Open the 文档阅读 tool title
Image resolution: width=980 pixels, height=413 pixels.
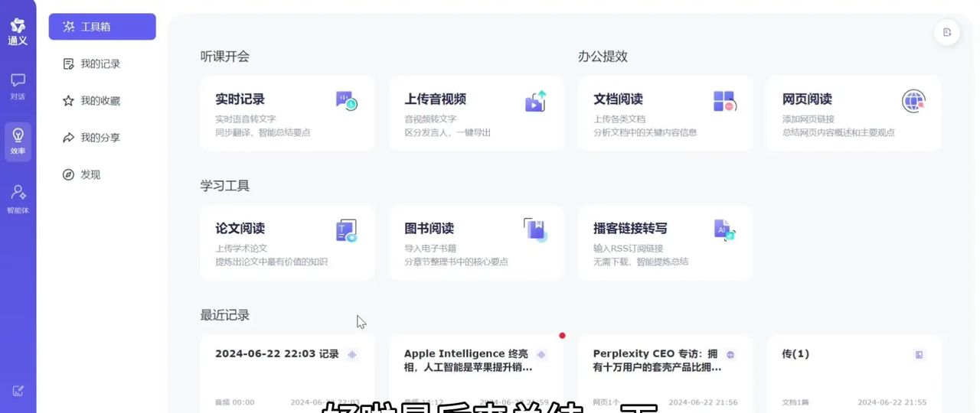click(x=618, y=99)
